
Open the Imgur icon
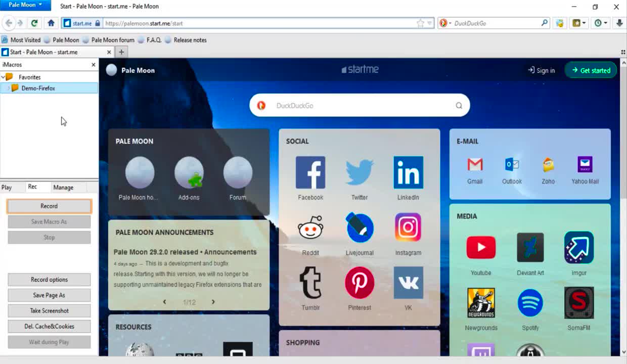click(x=579, y=248)
